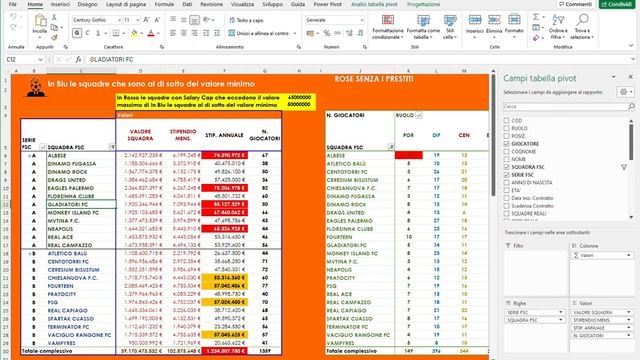Select the MONKEY ISLAND FC row in first pivot
Screen dimensions: 640x360
[x=151, y=213]
